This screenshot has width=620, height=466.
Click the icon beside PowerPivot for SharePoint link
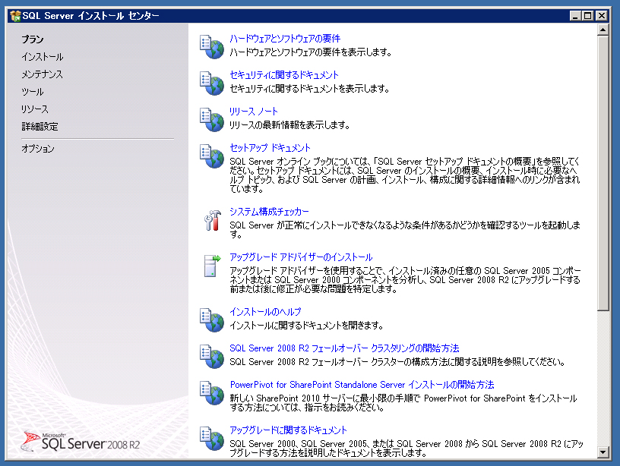tap(212, 392)
